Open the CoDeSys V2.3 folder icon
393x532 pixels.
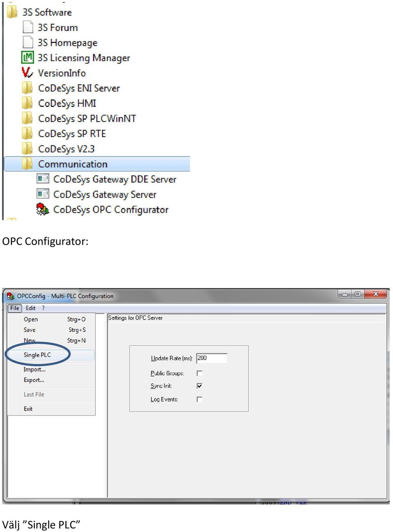27,149
